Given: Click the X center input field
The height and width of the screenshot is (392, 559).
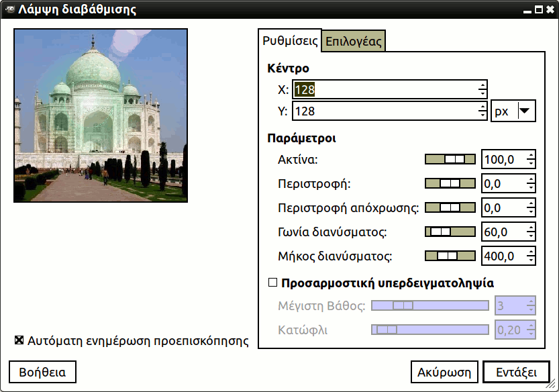Looking at the screenshot, I should click(385, 89).
